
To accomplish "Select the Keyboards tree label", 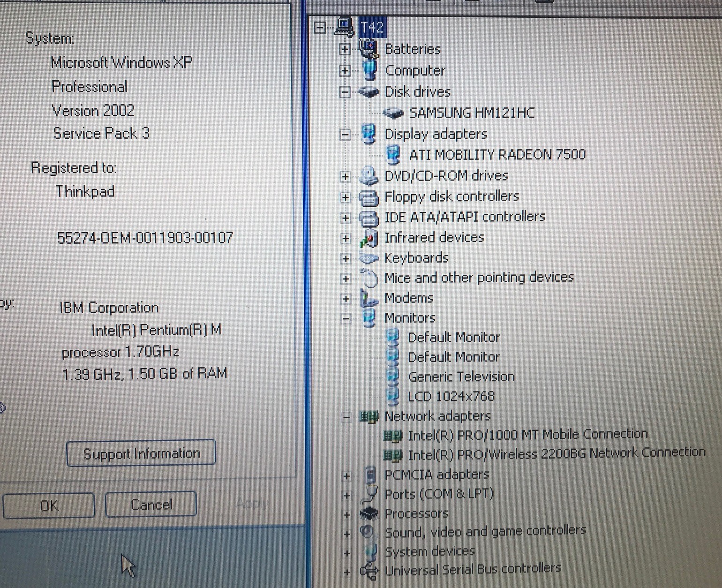I will [416, 258].
